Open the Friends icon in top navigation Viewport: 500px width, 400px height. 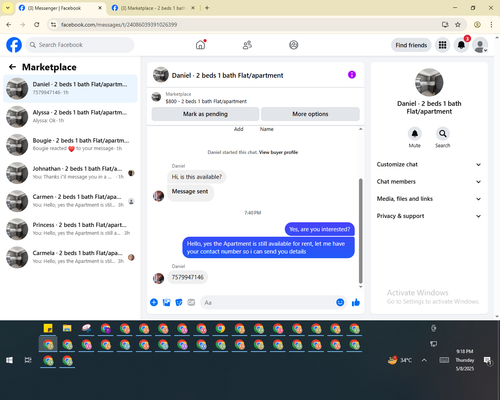tap(247, 45)
